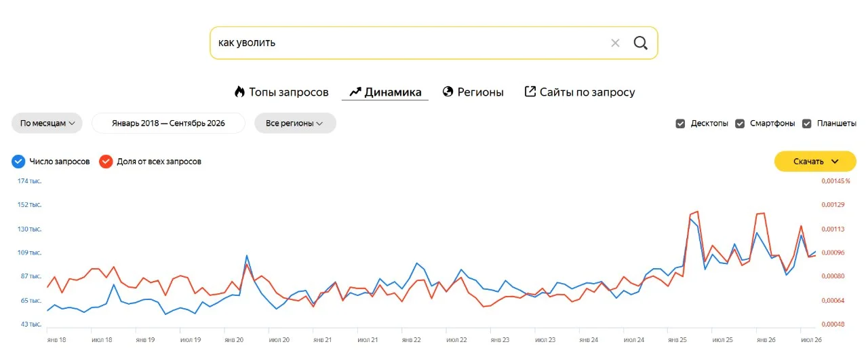Viewport: 868px width, 355px height.
Task: Click the trend arrow icon beside Динамика
Action: point(355,92)
